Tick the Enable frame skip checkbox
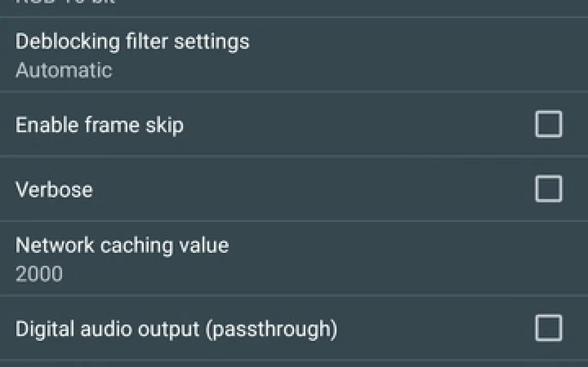 (548, 124)
